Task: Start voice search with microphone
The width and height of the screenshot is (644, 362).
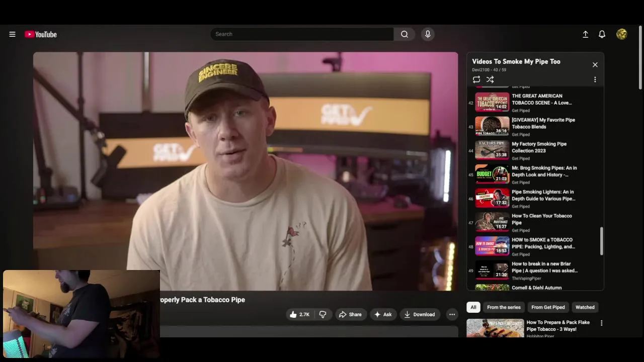Action: pyautogui.click(x=428, y=34)
